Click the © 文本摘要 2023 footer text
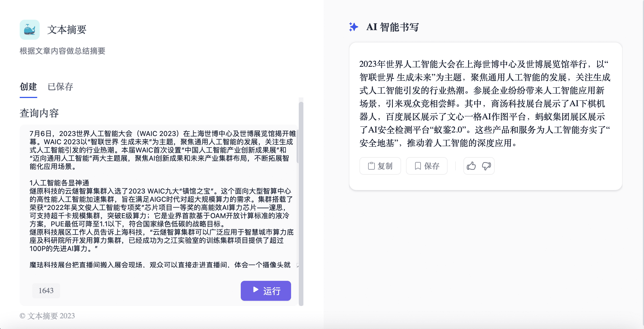This screenshot has height=329, width=644. [47, 316]
